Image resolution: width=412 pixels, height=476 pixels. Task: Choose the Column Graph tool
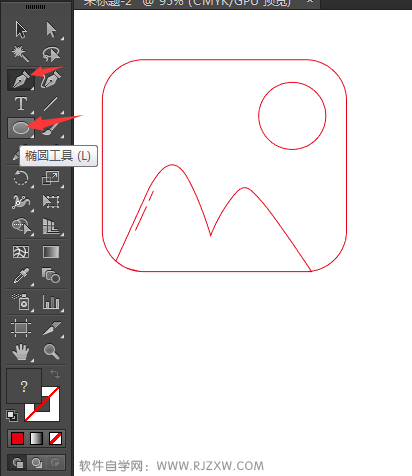51,302
